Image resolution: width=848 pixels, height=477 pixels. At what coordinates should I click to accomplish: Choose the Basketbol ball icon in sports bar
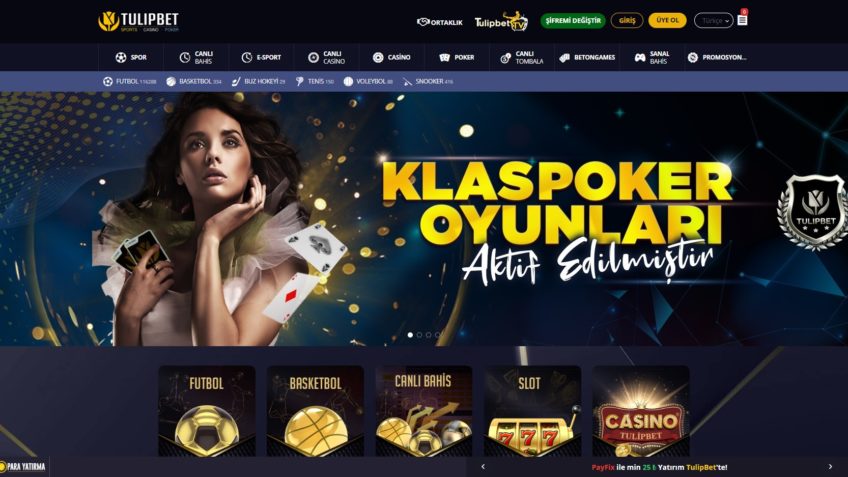tap(171, 82)
